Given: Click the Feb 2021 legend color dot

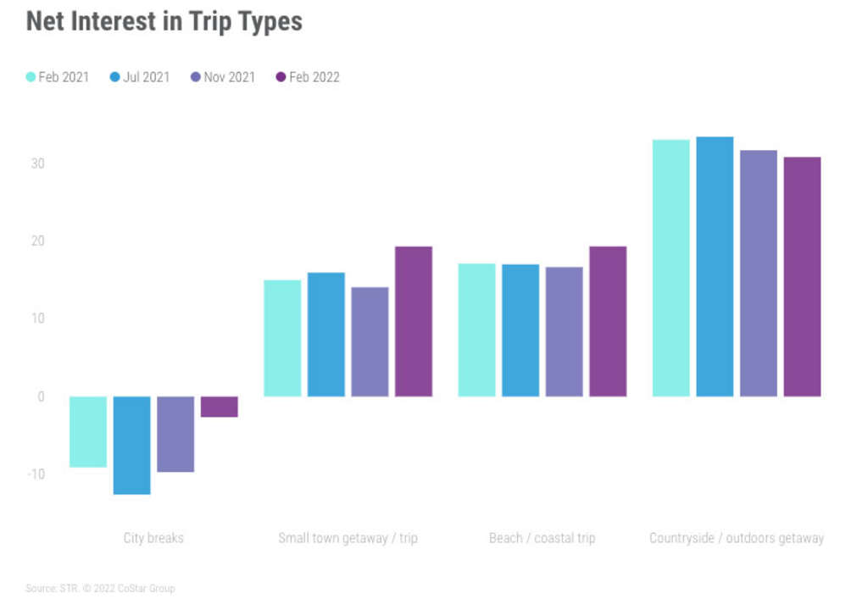Looking at the screenshot, I should pyautogui.click(x=31, y=77).
